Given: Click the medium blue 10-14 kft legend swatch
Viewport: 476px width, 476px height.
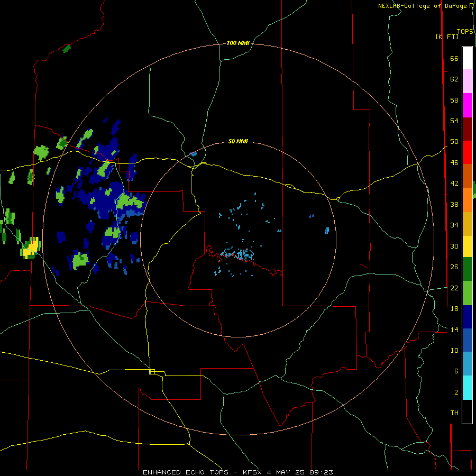Looking at the screenshot, I should point(467,341).
